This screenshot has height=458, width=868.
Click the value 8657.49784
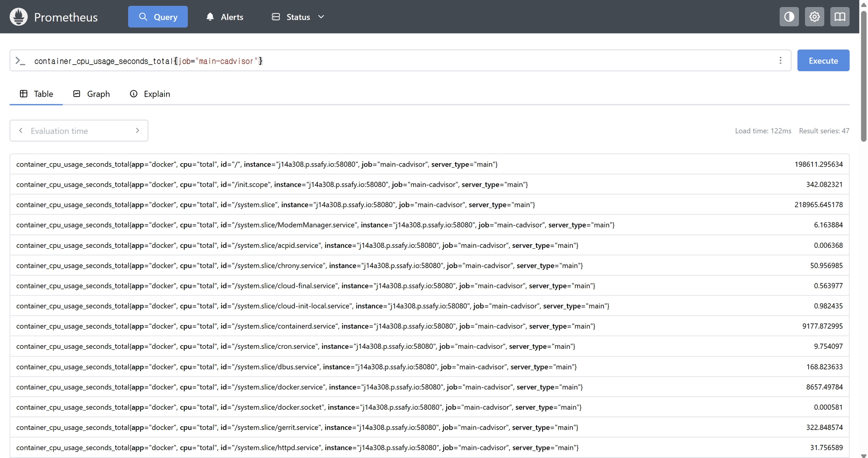pyautogui.click(x=824, y=387)
